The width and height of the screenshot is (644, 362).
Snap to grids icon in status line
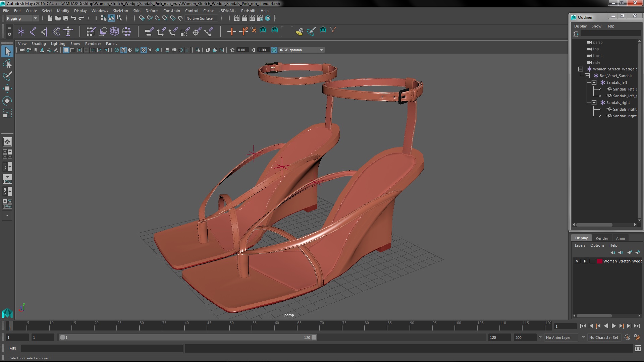click(142, 18)
